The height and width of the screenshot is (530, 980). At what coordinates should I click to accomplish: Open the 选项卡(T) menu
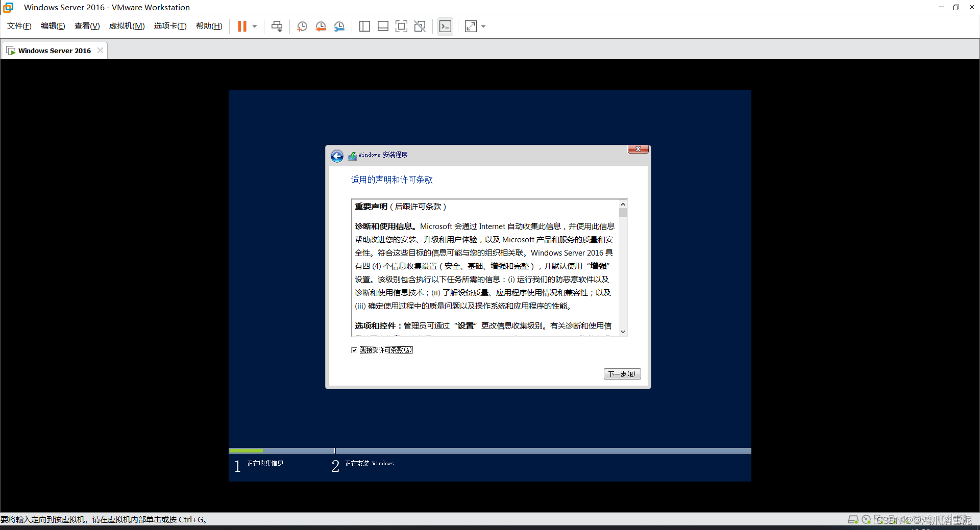(x=170, y=26)
